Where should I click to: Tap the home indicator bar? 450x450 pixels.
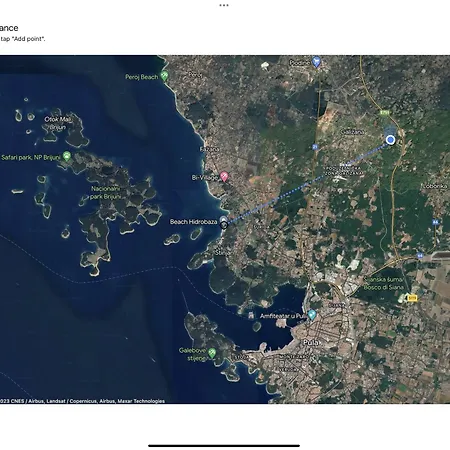click(224, 445)
